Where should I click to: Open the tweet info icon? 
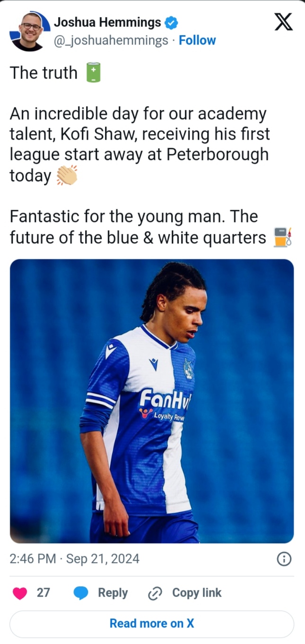click(283, 559)
